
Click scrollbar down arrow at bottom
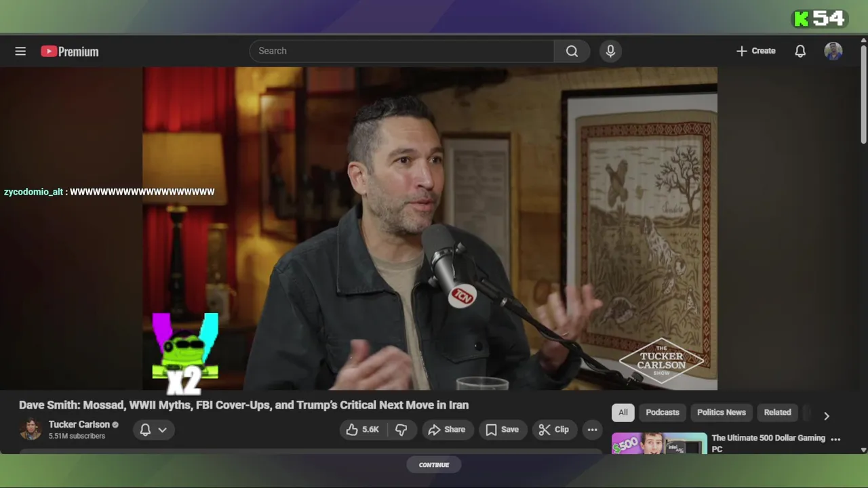pyautogui.click(x=863, y=449)
